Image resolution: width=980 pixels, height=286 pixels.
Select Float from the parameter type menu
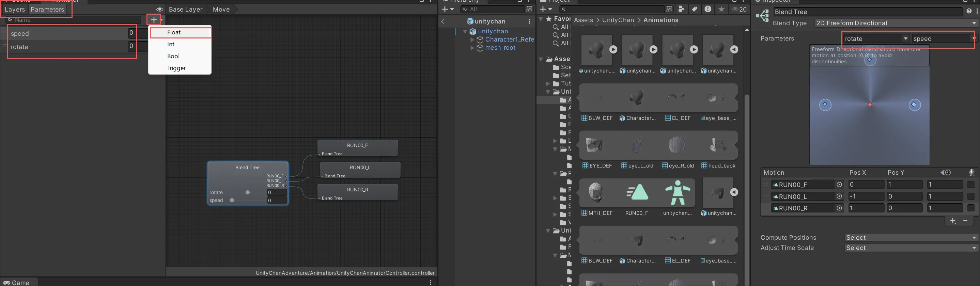pyautogui.click(x=180, y=33)
